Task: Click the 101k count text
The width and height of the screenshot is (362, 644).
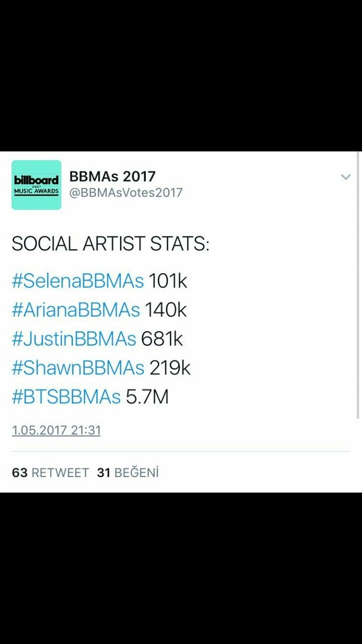Action: tap(168, 281)
